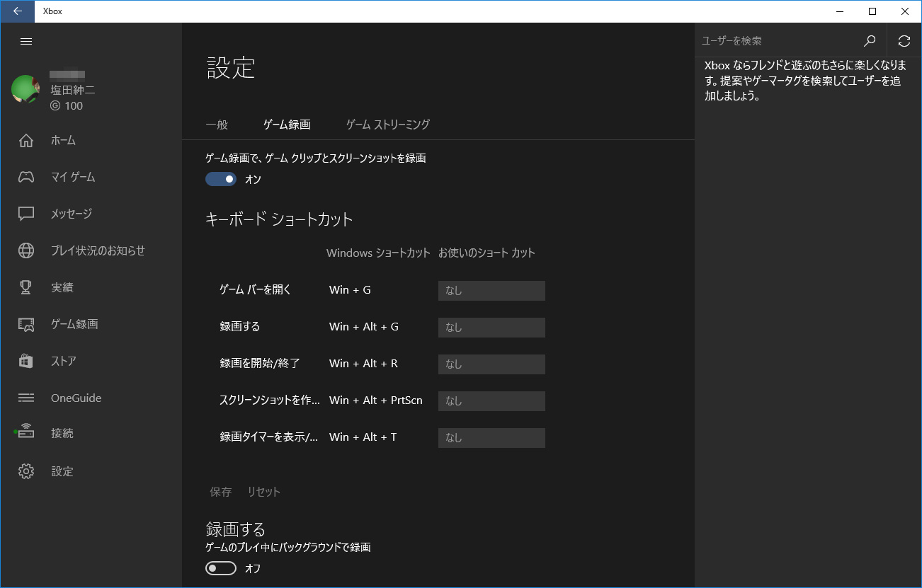The width and height of the screenshot is (922, 588).
Task: Click custom shortcut field for 録画タイマー
Action: [491, 438]
